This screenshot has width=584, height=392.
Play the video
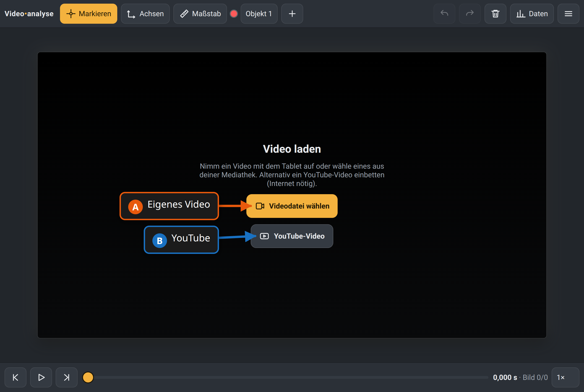pos(41,377)
